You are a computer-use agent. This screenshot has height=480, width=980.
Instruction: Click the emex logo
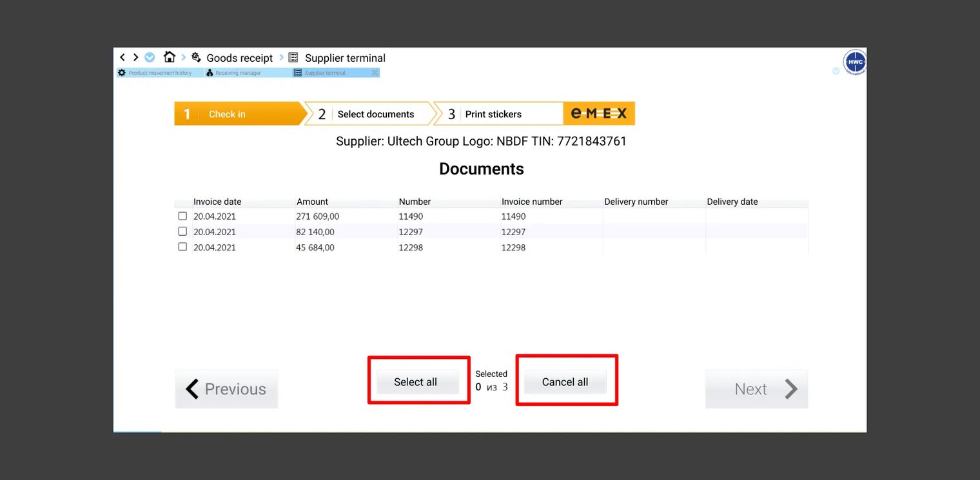(x=599, y=113)
